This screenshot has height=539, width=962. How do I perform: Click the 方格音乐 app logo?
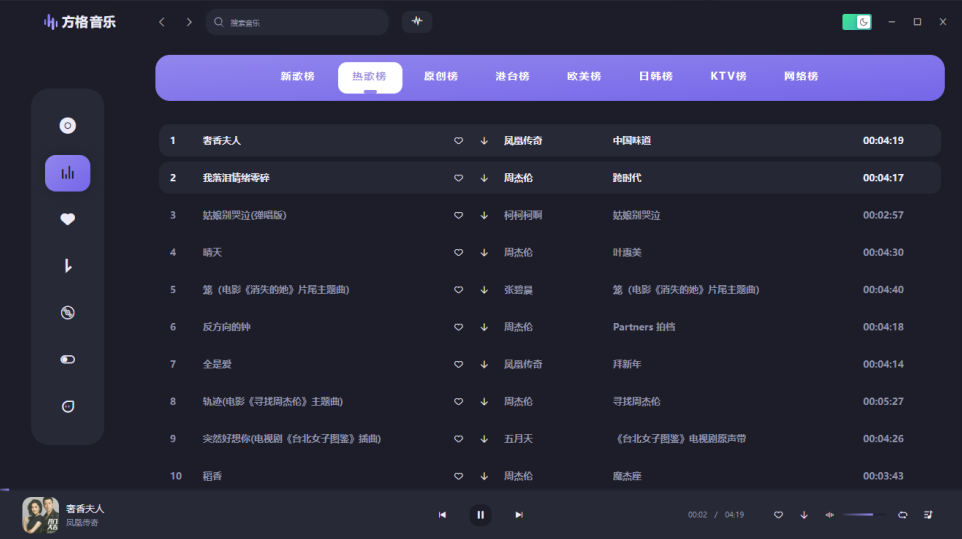click(79, 22)
